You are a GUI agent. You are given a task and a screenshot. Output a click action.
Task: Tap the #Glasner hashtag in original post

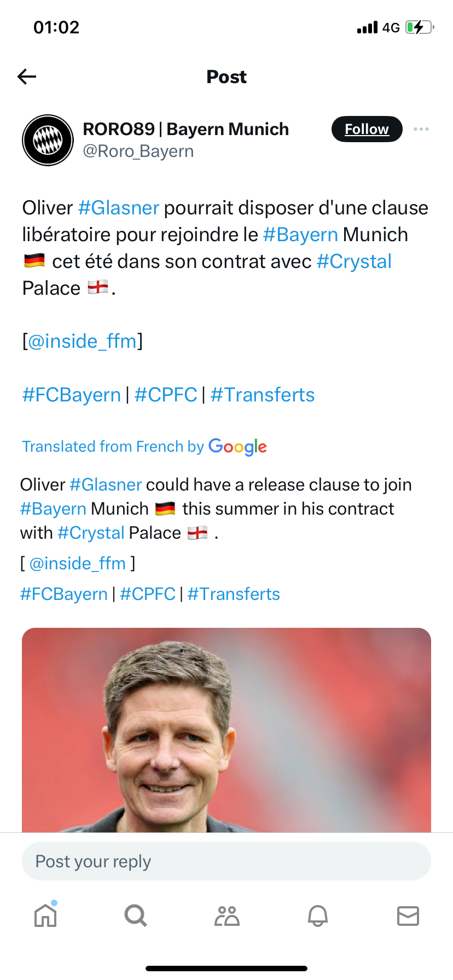click(118, 208)
